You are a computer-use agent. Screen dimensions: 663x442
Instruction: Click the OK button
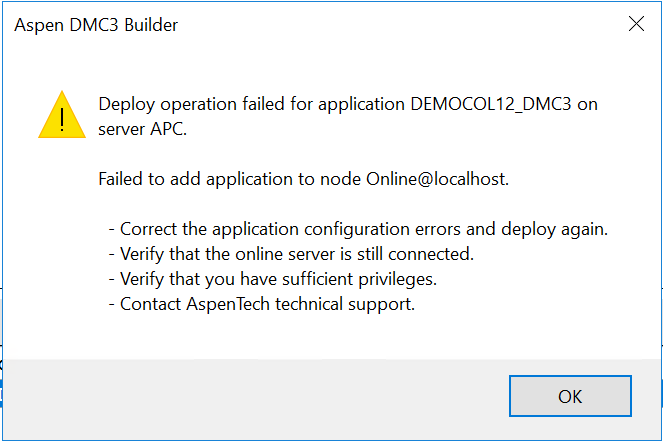570,396
